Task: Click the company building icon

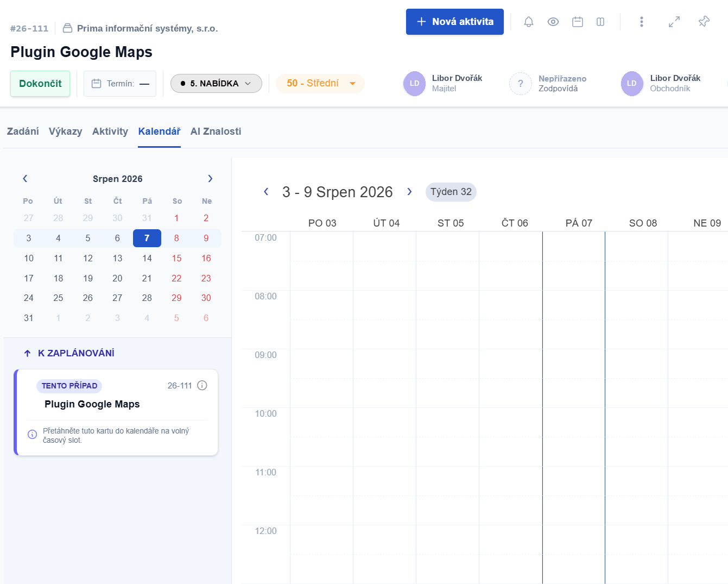Action: click(x=68, y=28)
